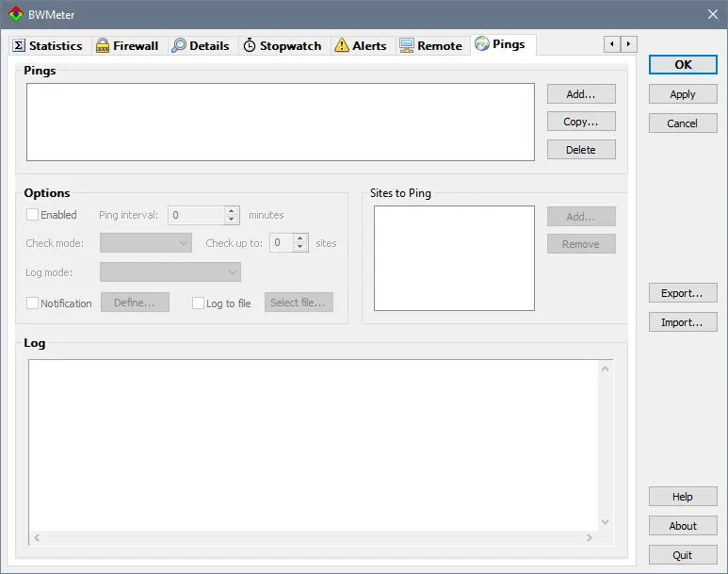Open the Check mode dropdown

[146, 243]
